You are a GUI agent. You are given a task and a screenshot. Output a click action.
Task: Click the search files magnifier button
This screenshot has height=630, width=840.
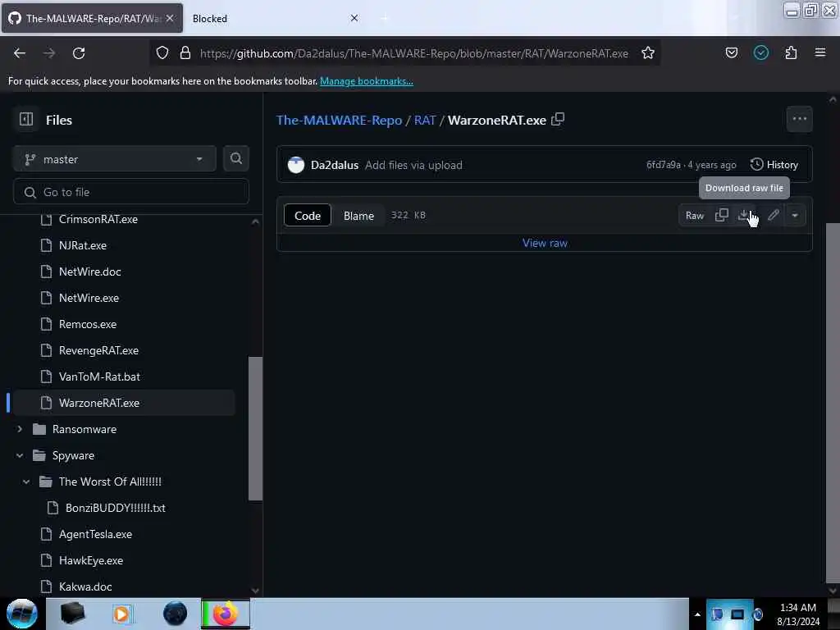point(235,158)
